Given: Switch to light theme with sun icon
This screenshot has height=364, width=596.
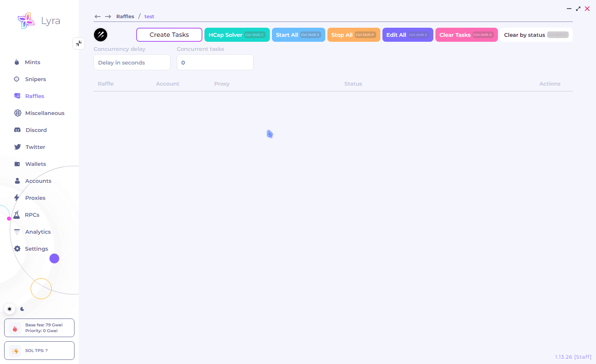Looking at the screenshot, I should pyautogui.click(x=10, y=309).
